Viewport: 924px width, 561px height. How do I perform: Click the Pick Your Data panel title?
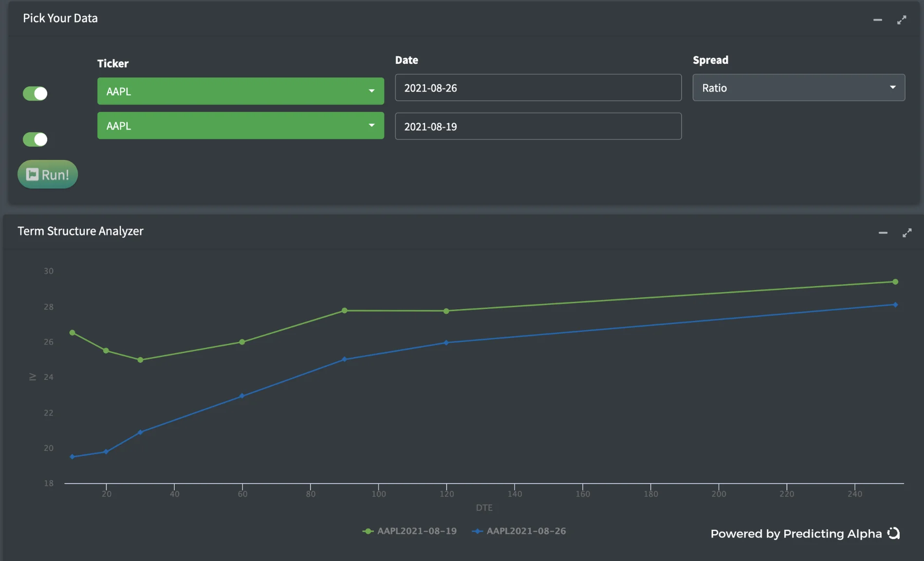[60, 18]
